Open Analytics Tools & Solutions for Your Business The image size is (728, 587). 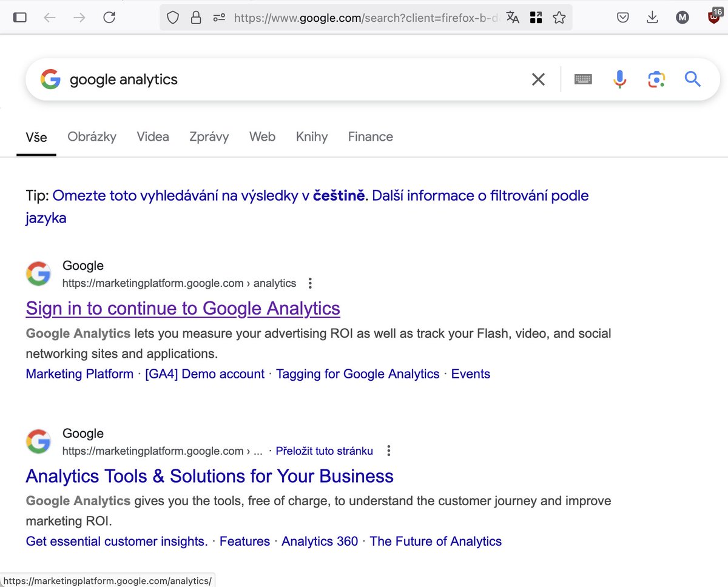click(209, 476)
